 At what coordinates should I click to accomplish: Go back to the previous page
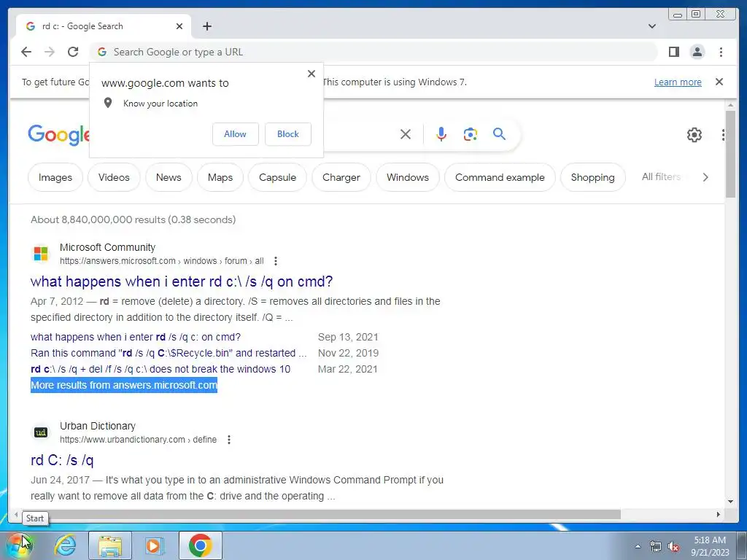pos(26,52)
